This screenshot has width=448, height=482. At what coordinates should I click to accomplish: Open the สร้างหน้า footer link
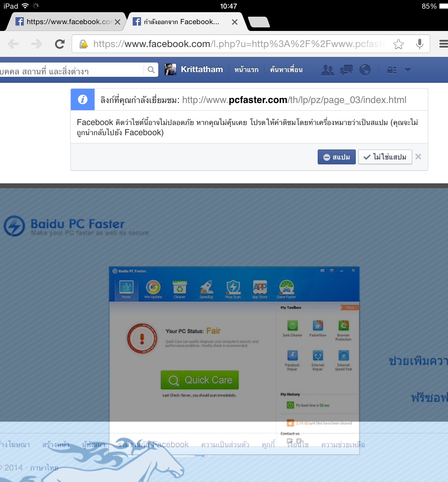tap(56, 445)
